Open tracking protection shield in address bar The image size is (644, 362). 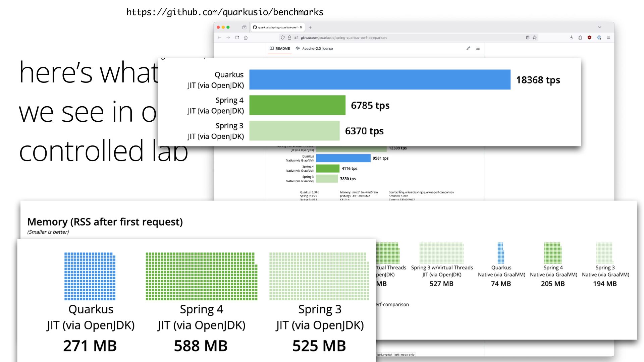(283, 38)
